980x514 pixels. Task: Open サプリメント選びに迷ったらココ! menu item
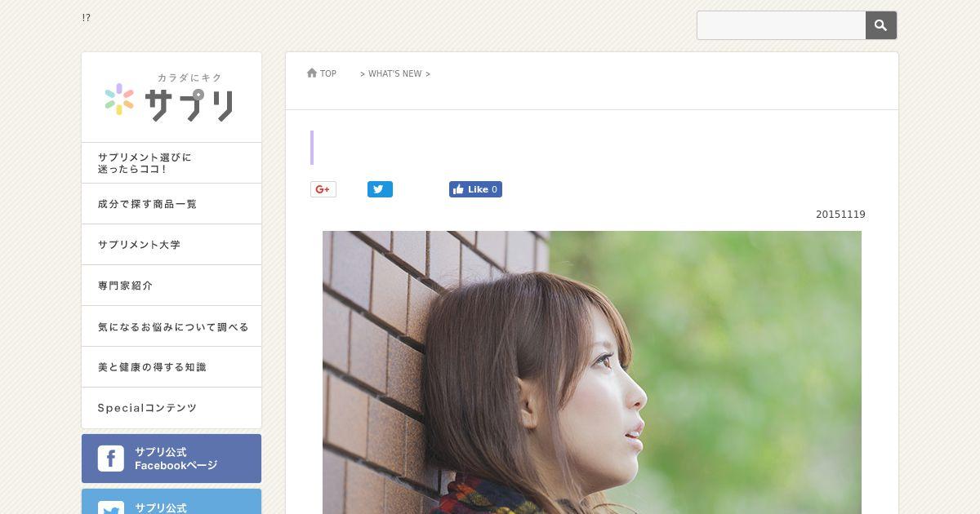[171, 163]
